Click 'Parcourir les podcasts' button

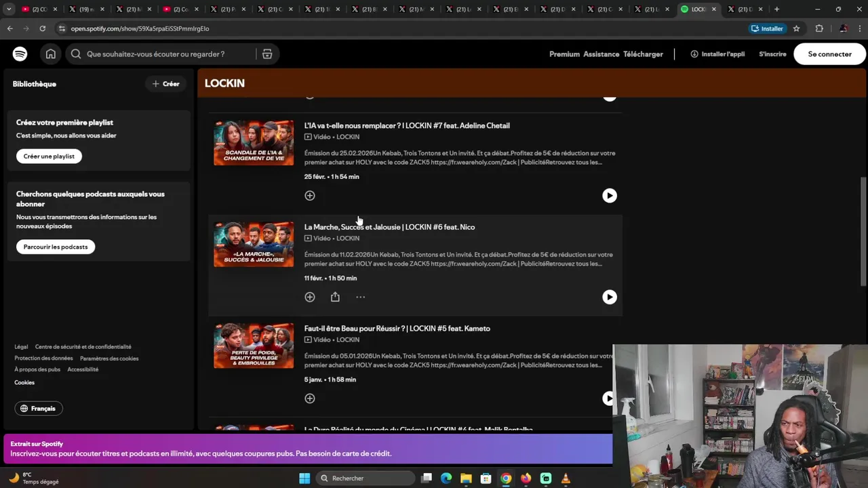(x=56, y=247)
